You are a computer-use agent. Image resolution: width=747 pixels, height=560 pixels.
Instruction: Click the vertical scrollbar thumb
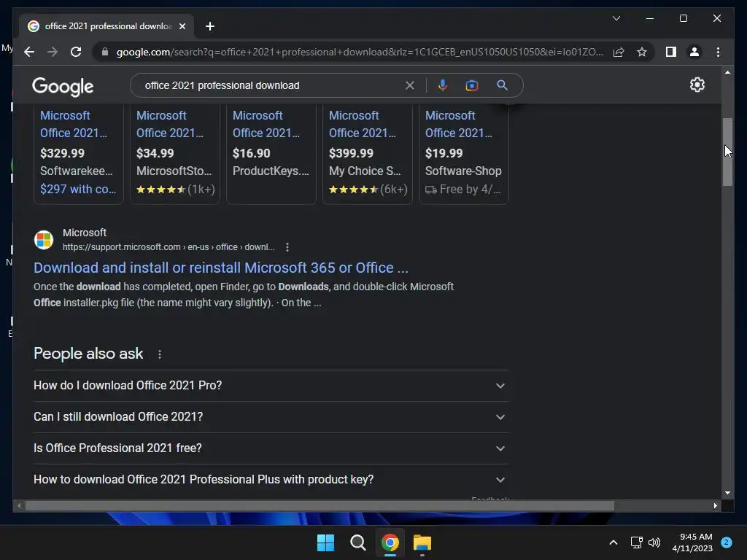[x=727, y=152]
